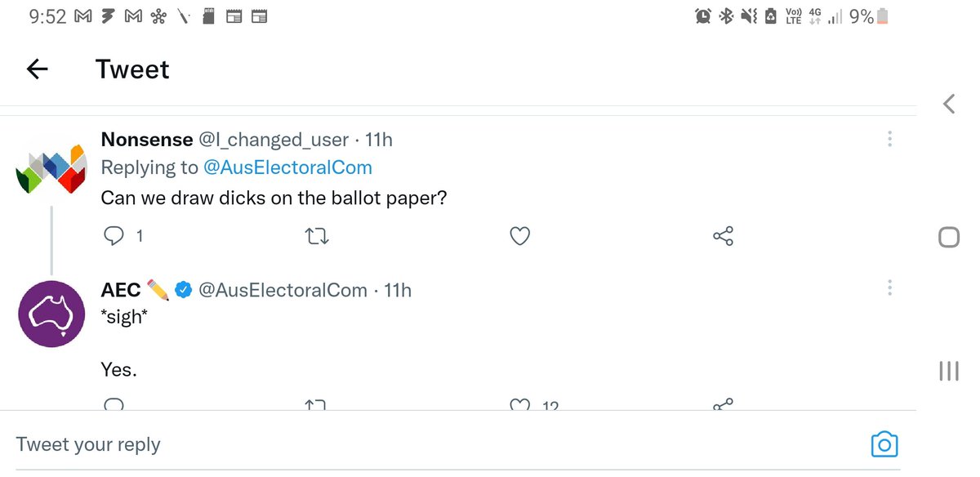Reply to the AEC tweet
This screenshot has width=980, height=477.
pos(114,403)
